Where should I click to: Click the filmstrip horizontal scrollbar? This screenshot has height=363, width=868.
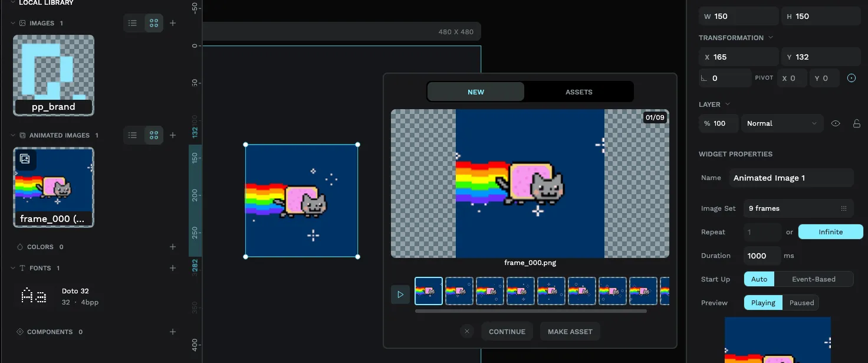(531, 311)
